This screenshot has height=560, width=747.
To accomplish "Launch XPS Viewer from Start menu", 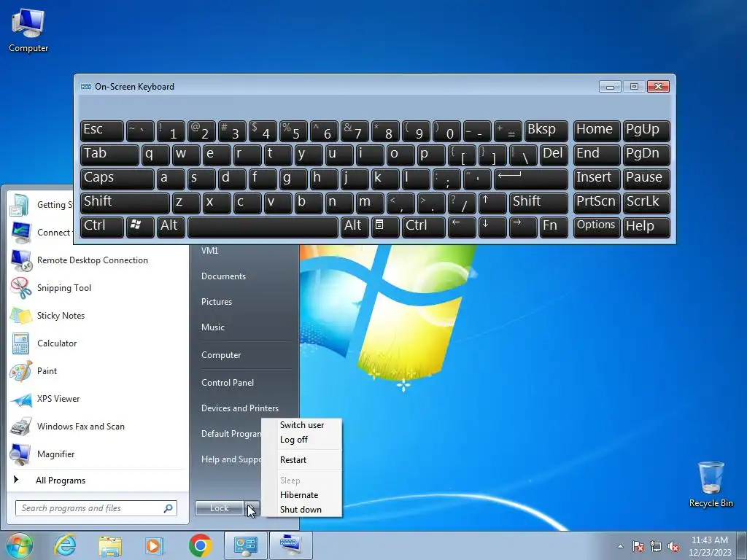I will [98, 399].
